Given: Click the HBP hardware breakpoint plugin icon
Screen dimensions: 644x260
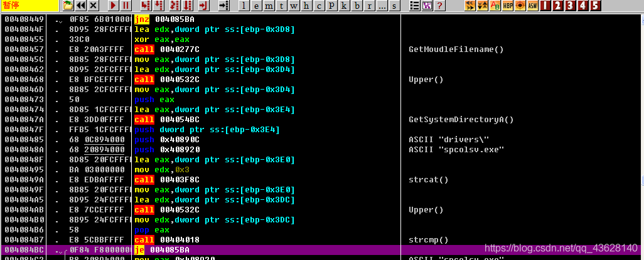Looking at the screenshot, I should click(x=507, y=6).
